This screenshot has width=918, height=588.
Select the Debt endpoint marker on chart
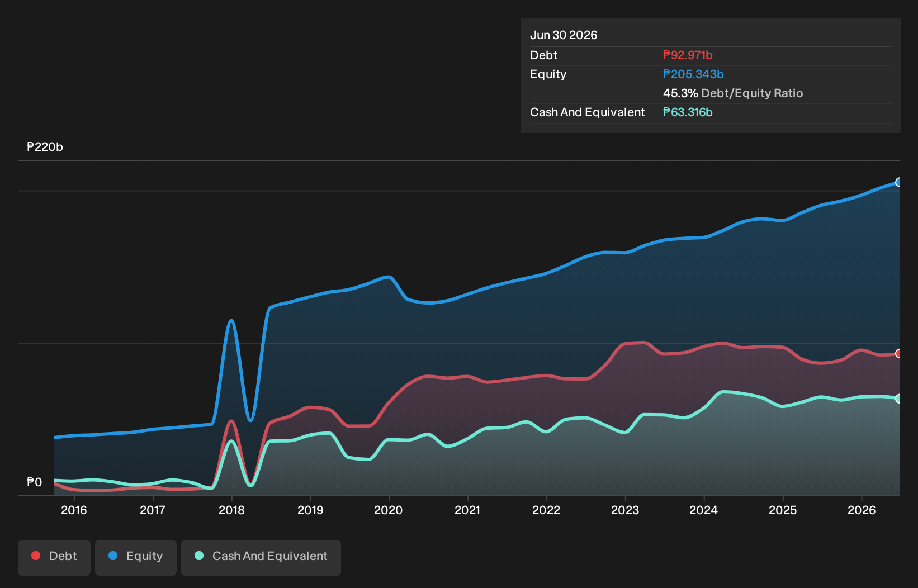pyautogui.click(x=899, y=353)
